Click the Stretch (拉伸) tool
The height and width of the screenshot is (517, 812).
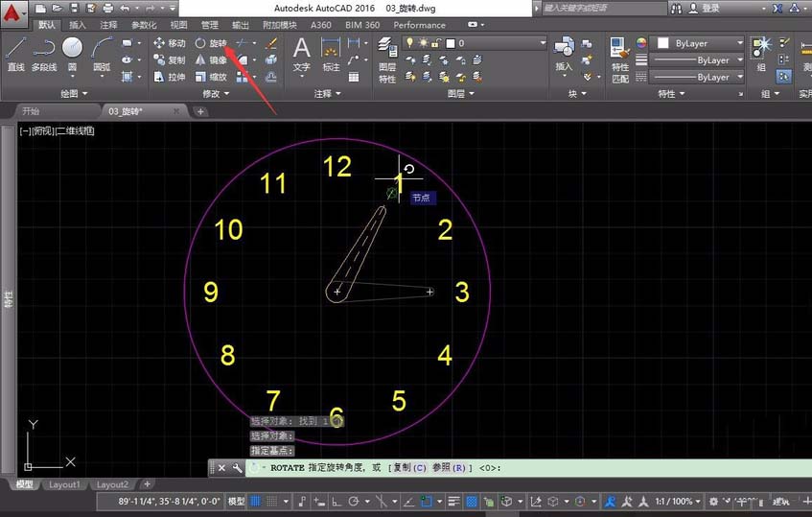(x=170, y=77)
